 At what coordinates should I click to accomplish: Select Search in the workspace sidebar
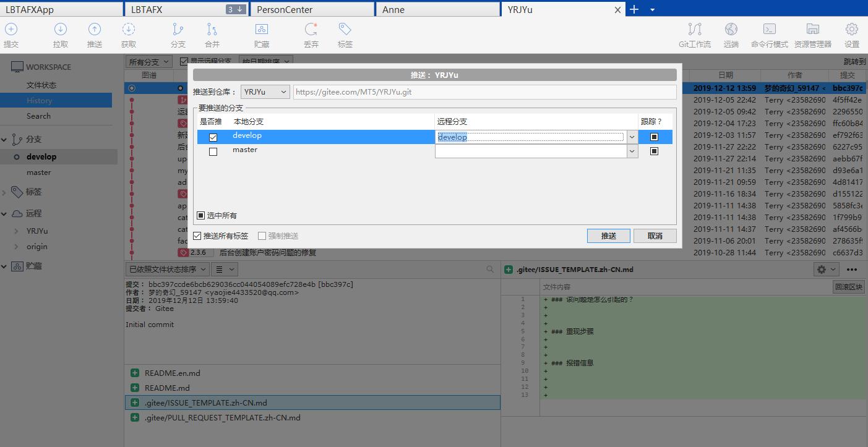(x=38, y=116)
